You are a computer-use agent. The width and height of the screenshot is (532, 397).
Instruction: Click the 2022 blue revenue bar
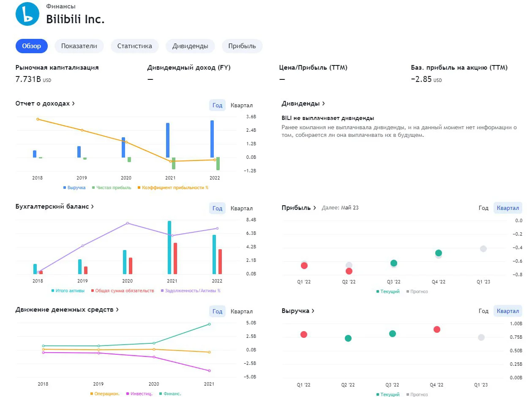pos(212,139)
